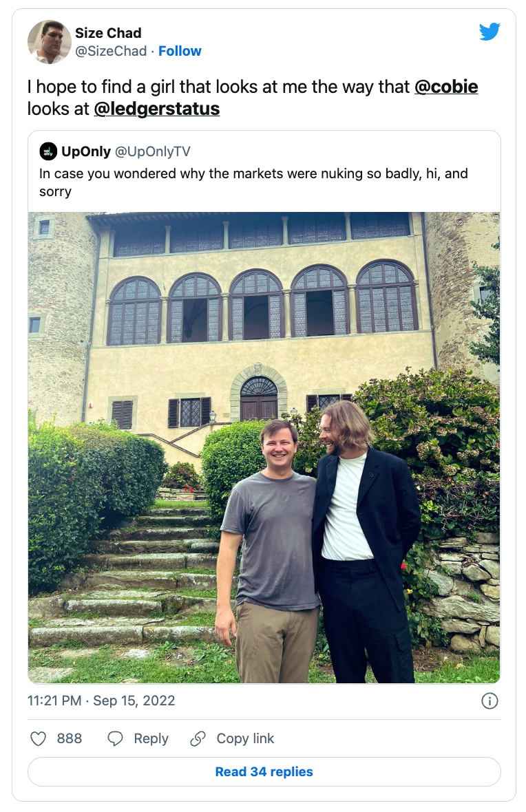Click the @UpOnlyTV handle
The width and height of the screenshot is (526, 812).
pos(152,151)
